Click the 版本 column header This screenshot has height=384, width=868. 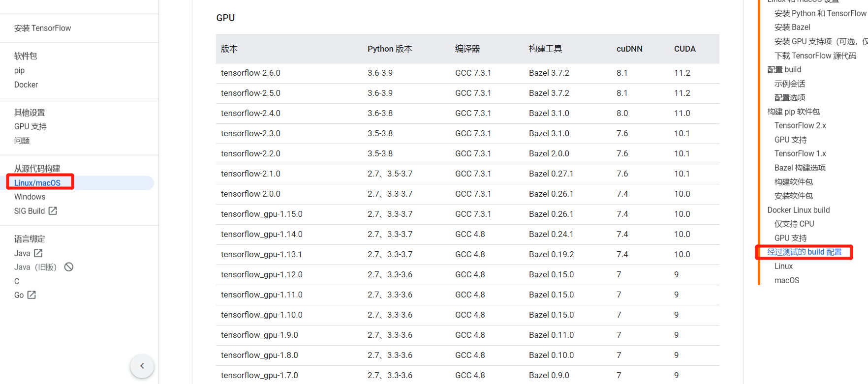point(229,49)
